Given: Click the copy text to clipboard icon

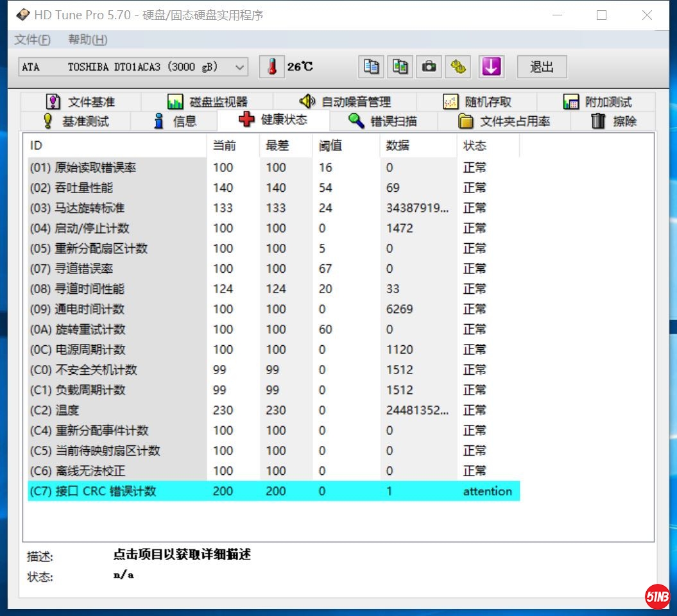Looking at the screenshot, I should pos(371,67).
